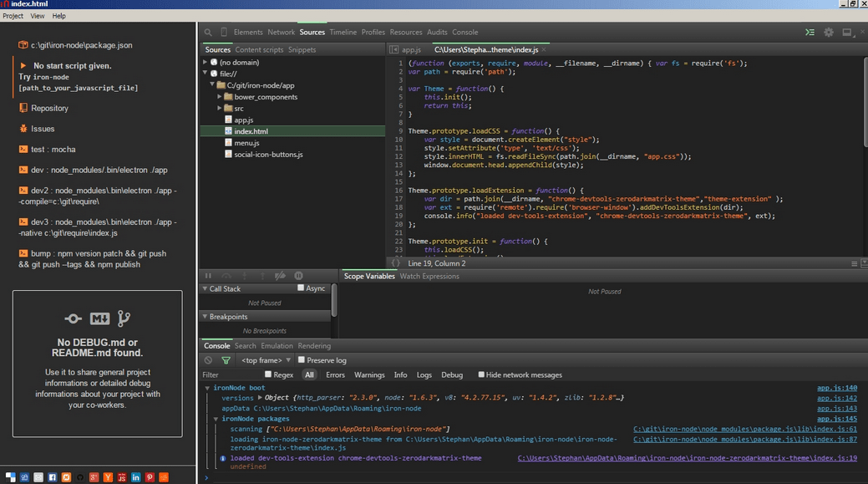This screenshot has height=484, width=868.
Task: Open DevTools settings gear icon
Action: click(x=829, y=33)
